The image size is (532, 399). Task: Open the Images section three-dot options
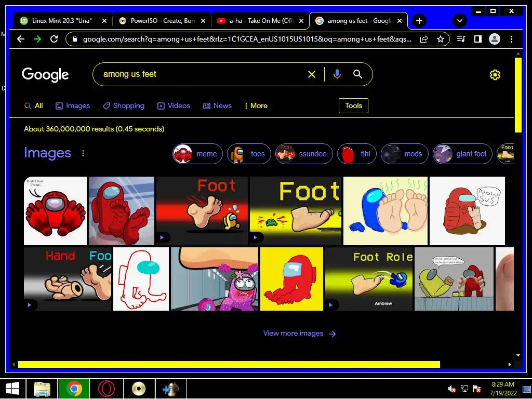pyautogui.click(x=83, y=153)
